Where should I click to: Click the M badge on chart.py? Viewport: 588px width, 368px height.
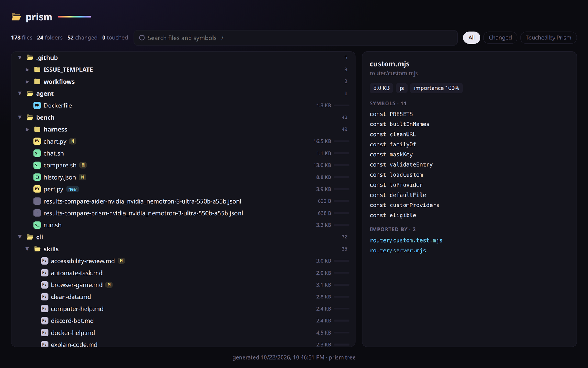73,141
